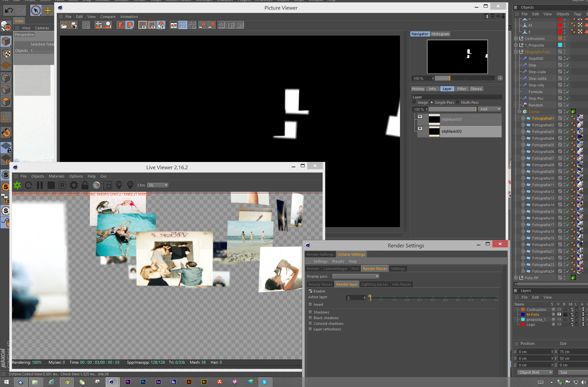Image resolution: width=588 pixels, height=387 pixels.
Task: Click the pick material M pin icon
Action: pyautogui.click(x=130, y=185)
